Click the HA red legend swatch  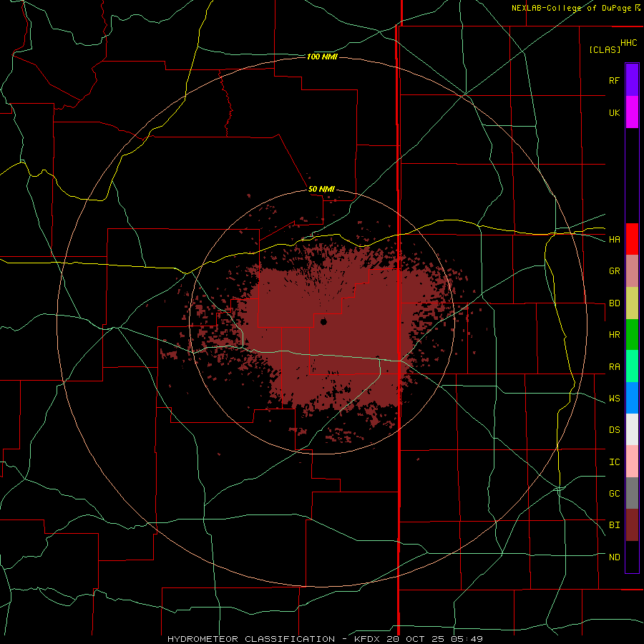(632, 239)
